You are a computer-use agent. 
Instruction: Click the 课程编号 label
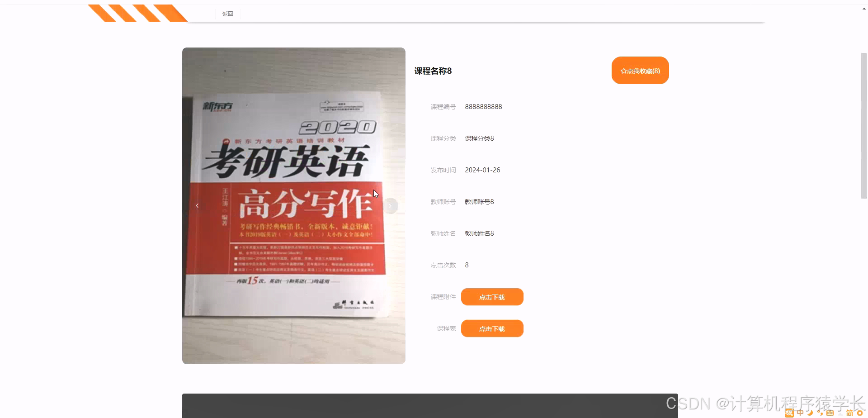(x=443, y=107)
